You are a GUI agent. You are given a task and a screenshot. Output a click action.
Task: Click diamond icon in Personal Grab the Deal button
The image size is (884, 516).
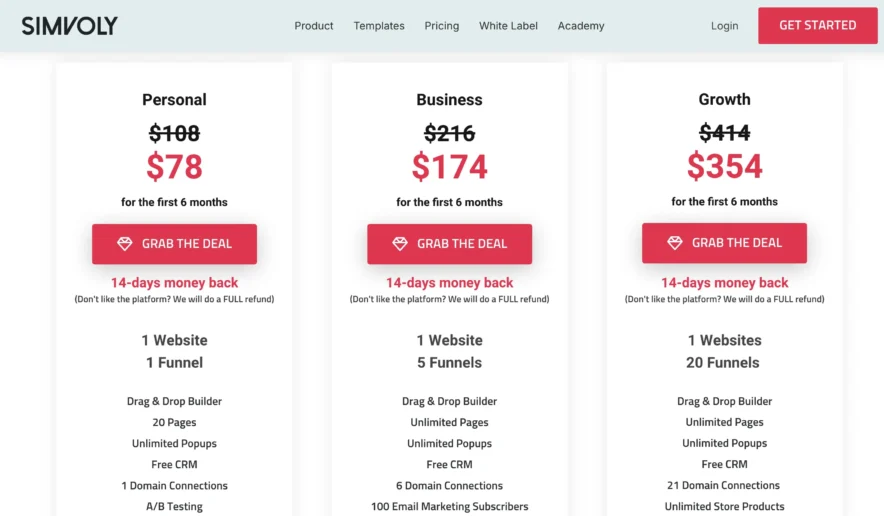pos(125,244)
